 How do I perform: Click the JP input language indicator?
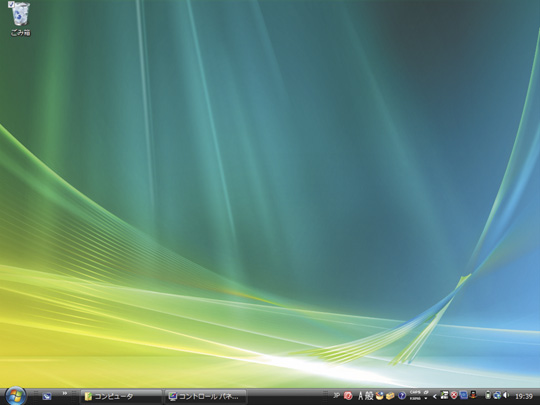pos(337,395)
